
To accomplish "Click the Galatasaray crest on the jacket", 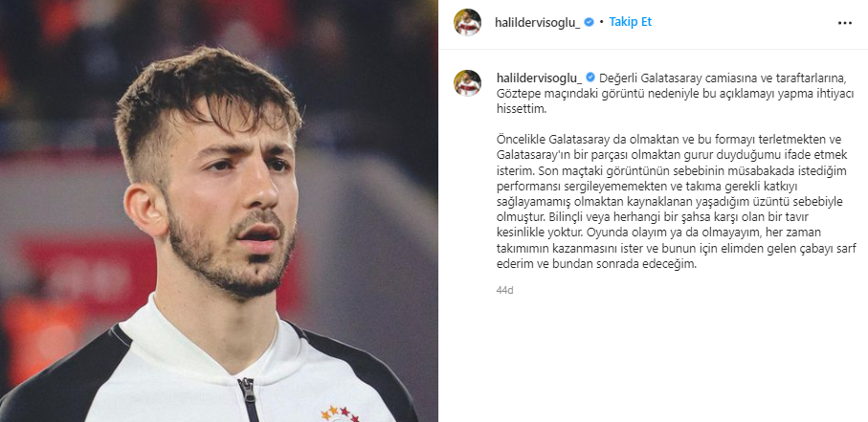I will [x=340, y=413].
